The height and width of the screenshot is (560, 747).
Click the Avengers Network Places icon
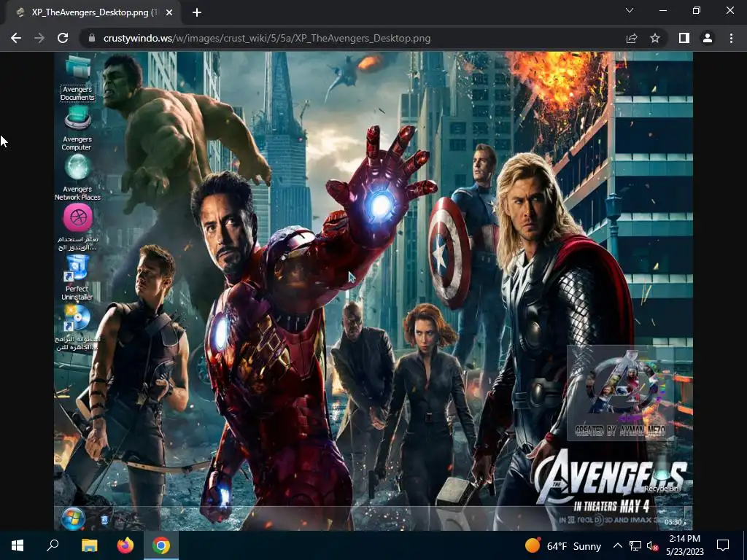pyautogui.click(x=77, y=178)
